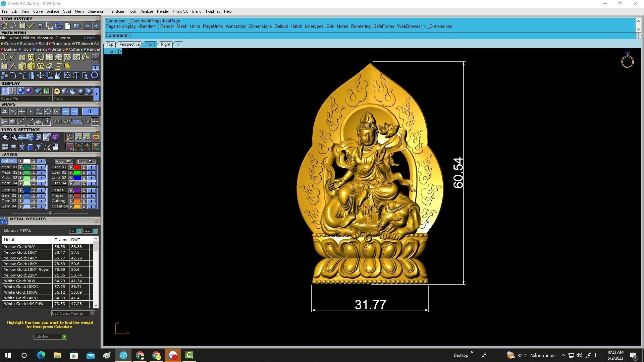
Task: Expand the Layers panel bottom arrow
Action: coord(50,213)
